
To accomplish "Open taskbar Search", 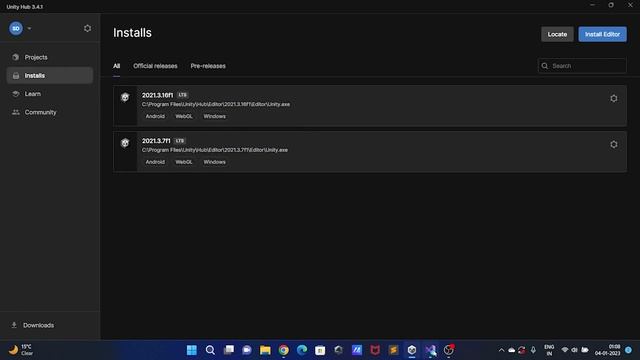I will (x=210, y=350).
